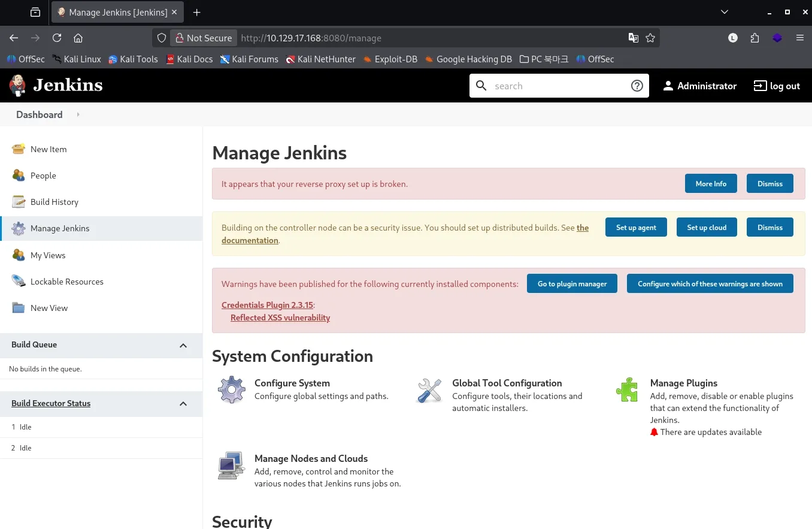Click the translate page icon
The height and width of the screenshot is (529, 812).
(x=634, y=38)
